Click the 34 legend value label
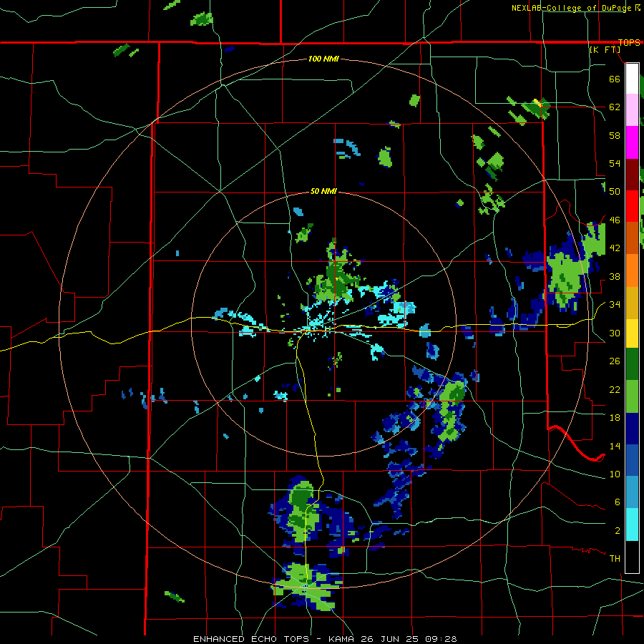This screenshot has height=644, width=644. (x=615, y=305)
